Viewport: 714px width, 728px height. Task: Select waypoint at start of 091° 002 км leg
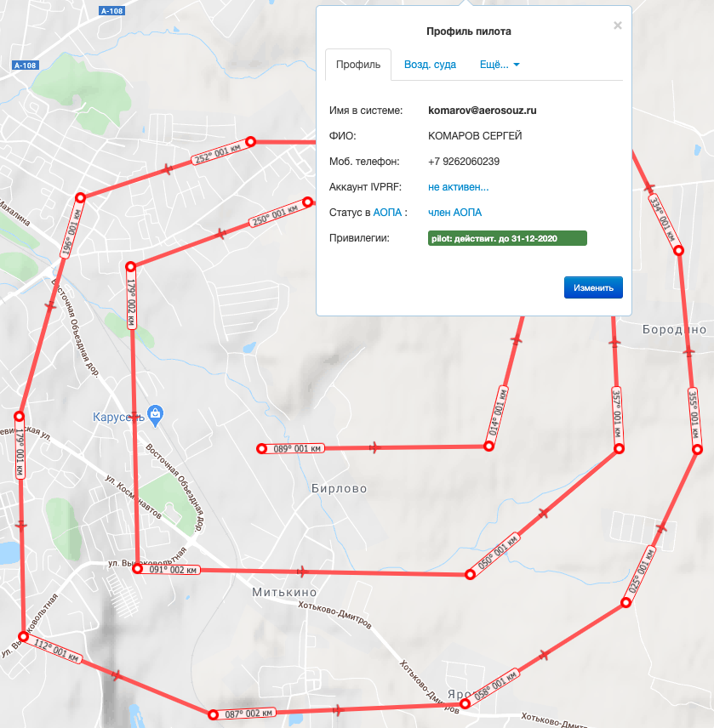(x=138, y=569)
